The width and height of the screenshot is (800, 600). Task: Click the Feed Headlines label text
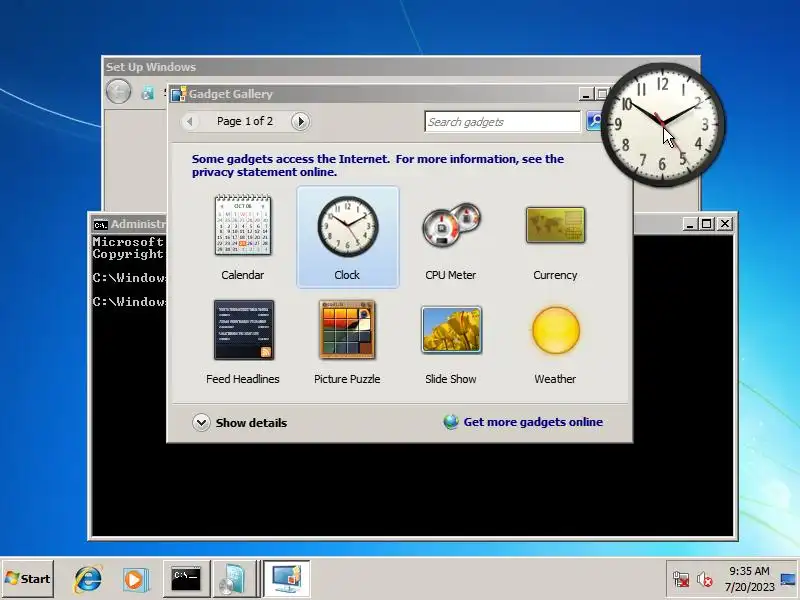point(243,379)
